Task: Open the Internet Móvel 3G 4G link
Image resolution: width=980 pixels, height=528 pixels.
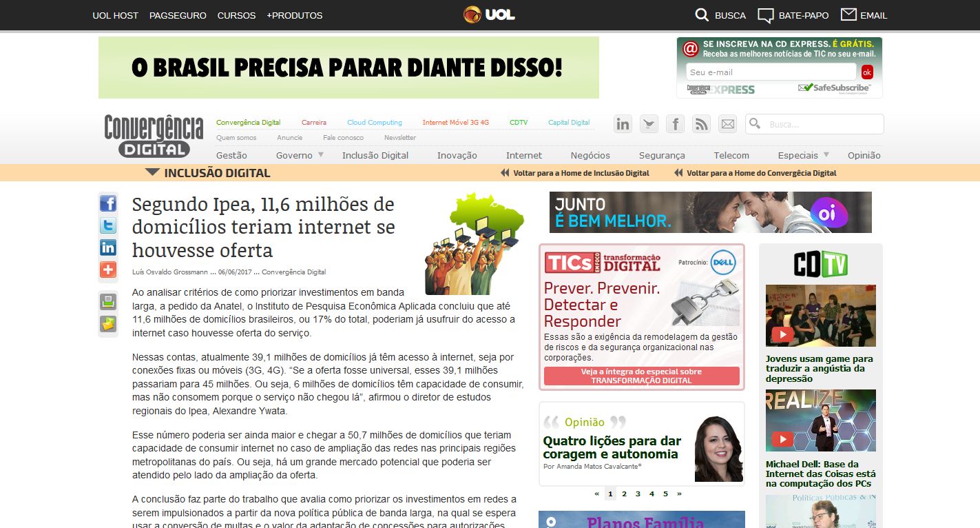Action: pyautogui.click(x=456, y=123)
